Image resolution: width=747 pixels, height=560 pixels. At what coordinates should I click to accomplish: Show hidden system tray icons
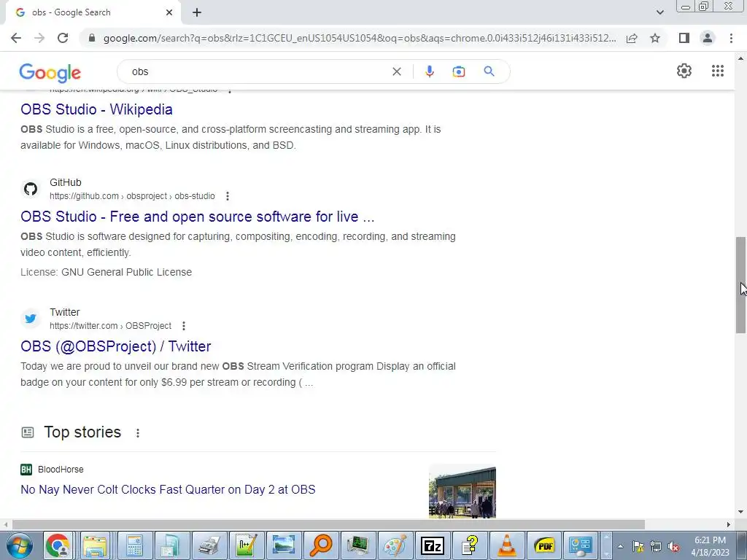pos(620,546)
